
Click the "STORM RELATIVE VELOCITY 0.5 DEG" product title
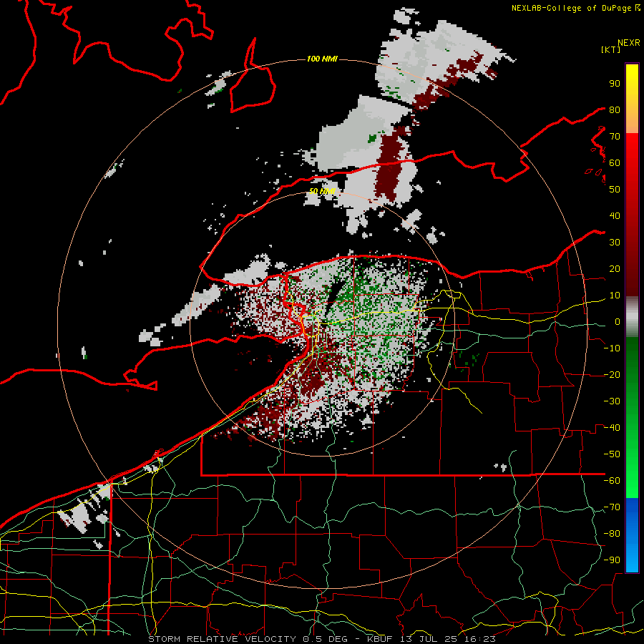coord(248,639)
